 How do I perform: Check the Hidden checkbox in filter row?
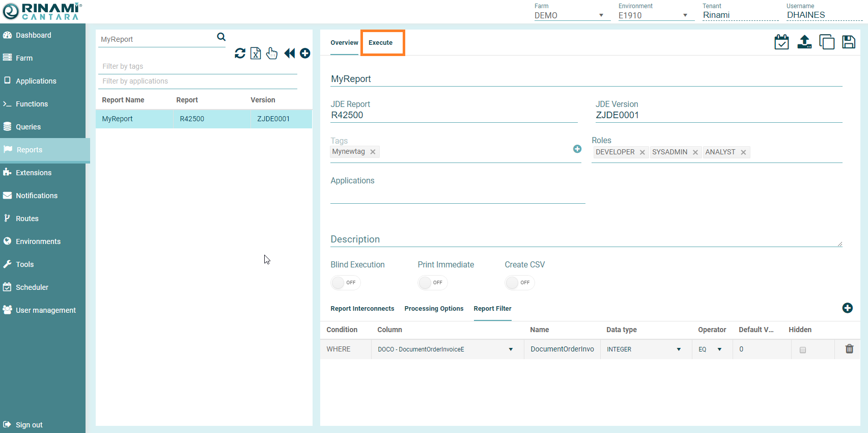(803, 350)
